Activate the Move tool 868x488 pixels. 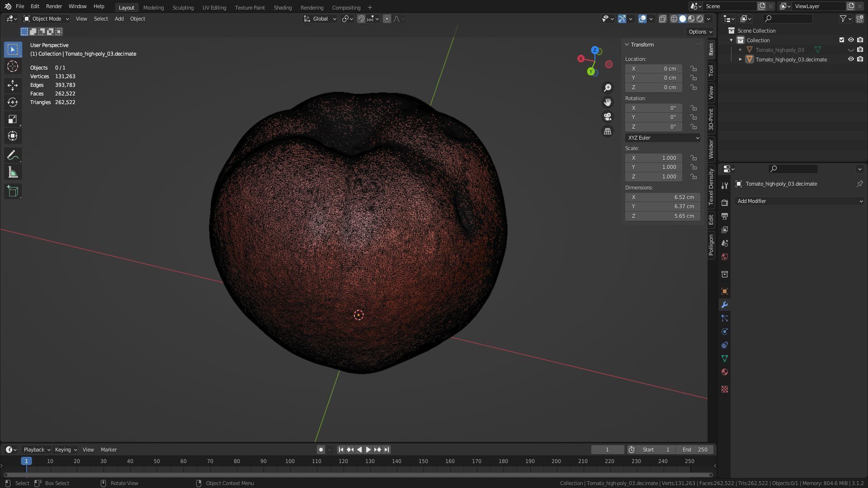click(x=13, y=85)
